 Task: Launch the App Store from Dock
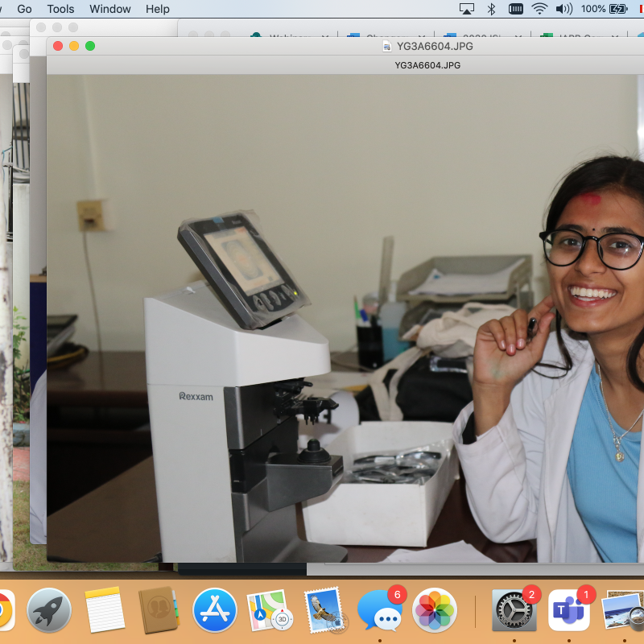[214, 610]
